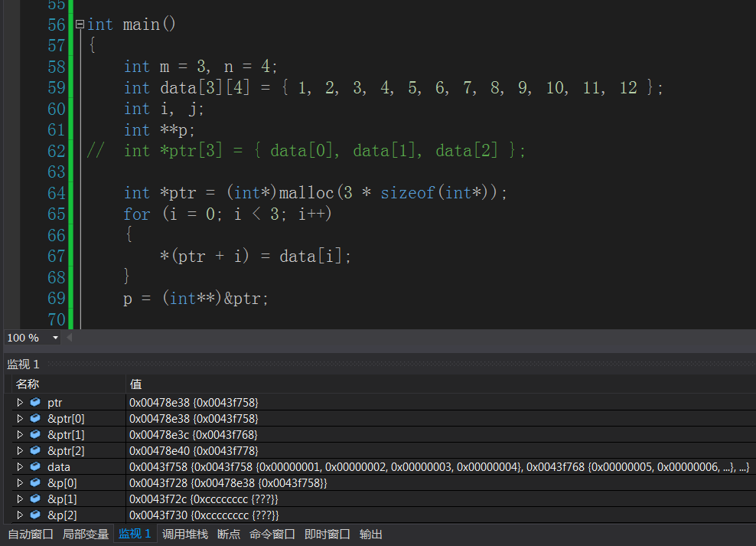Screen dimensions: 756x546
Task: Click the variable icon beside &p[1]
Action: click(x=35, y=499)
